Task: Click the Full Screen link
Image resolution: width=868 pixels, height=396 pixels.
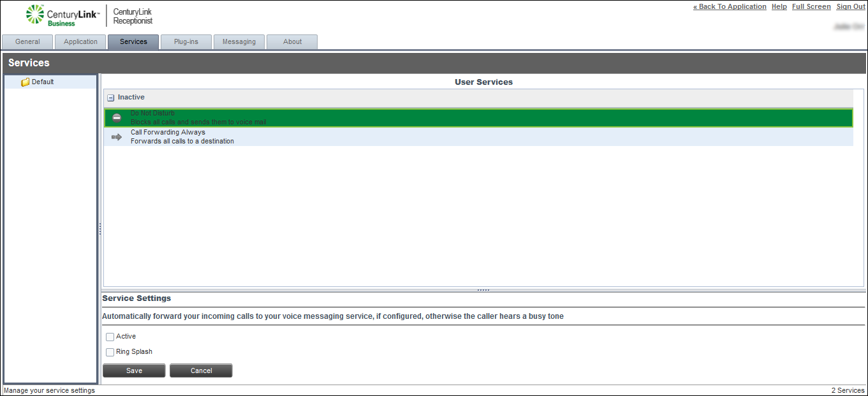Action: [811, 7]
